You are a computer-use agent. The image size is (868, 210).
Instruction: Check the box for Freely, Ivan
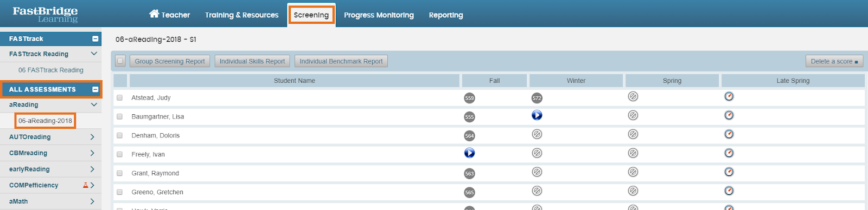(x=119, y=155)
